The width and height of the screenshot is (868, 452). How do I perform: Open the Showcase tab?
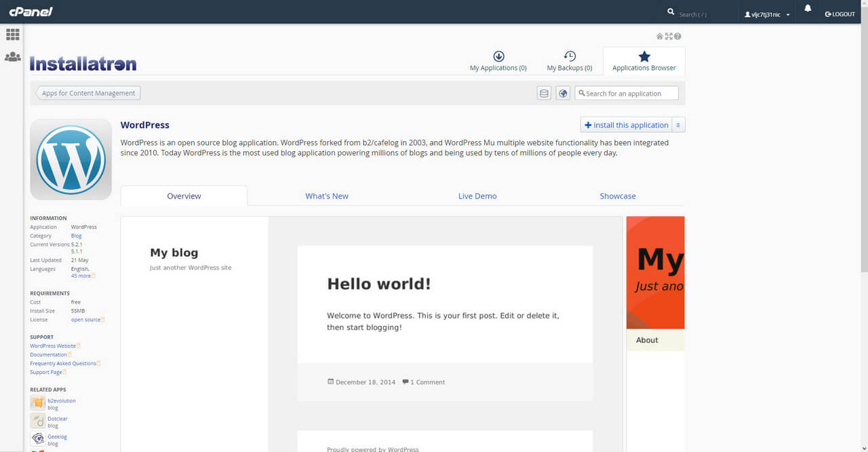(618, 196)
